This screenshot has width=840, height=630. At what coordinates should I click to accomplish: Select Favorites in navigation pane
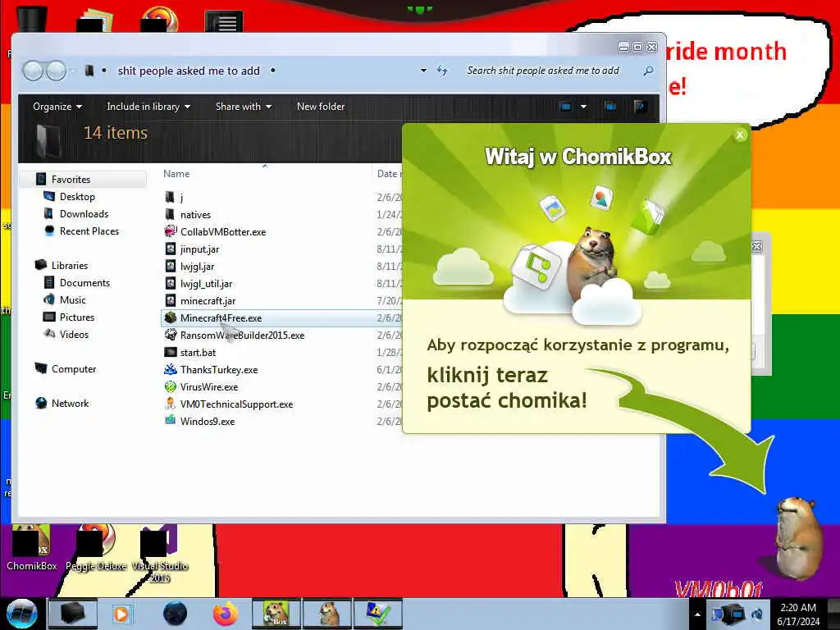[71, 180]
